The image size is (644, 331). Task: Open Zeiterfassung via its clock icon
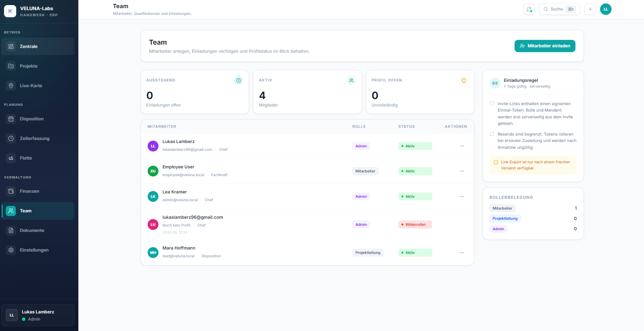[x=11, y=138]
